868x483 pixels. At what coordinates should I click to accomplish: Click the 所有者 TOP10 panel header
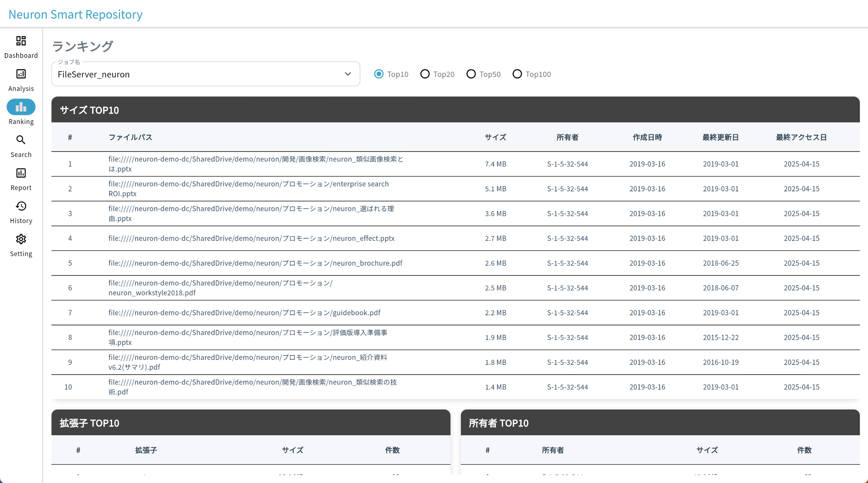coord(660,422)
